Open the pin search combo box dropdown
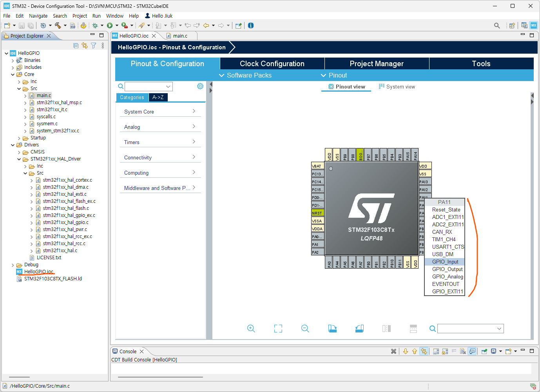Image resolution: width=540 pixels, height=392 pixels. [x=499, y=329]
